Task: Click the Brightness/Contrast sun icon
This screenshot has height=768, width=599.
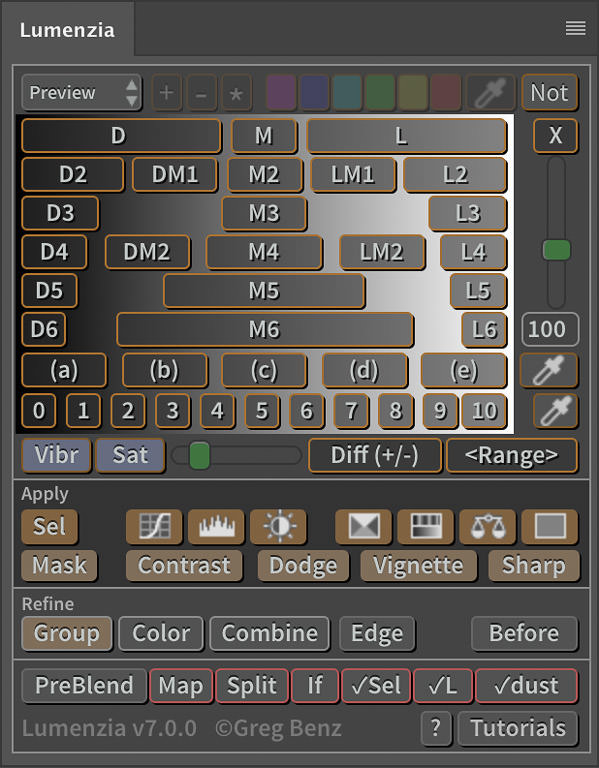Action: click(278, 527)
